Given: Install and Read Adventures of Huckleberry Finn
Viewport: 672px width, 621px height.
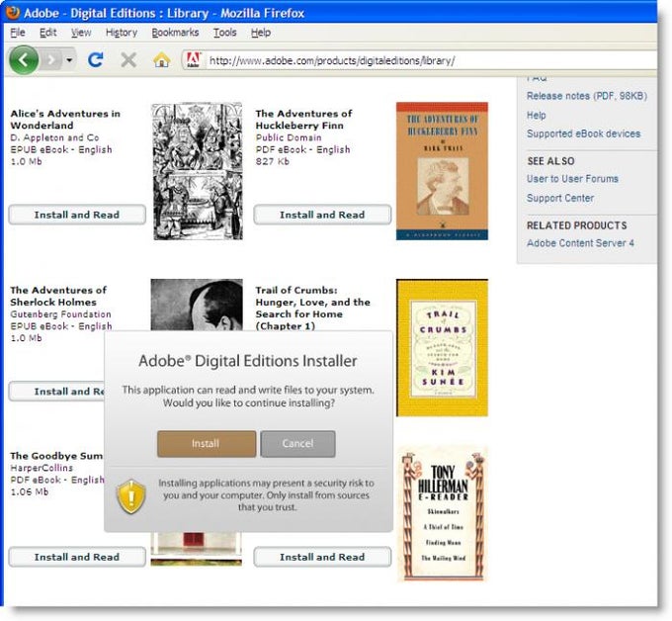Looking at the screenshot, I should (322, 215).
